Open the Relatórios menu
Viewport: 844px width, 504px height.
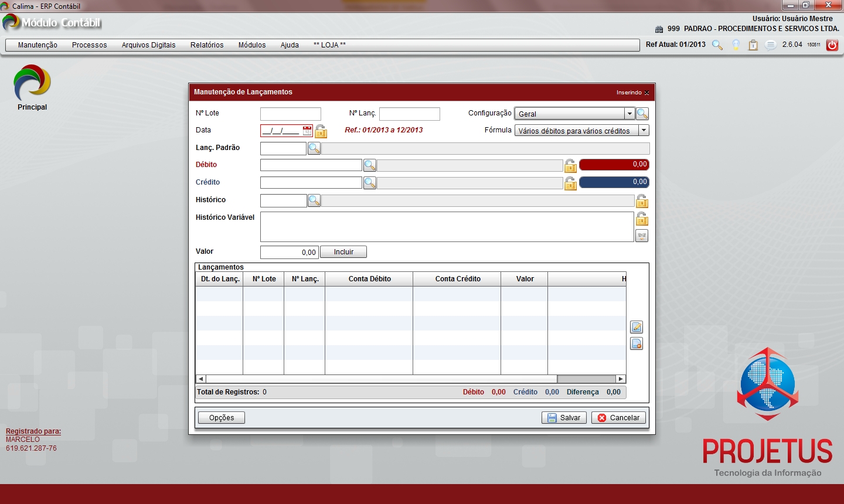tap(207, 45)
